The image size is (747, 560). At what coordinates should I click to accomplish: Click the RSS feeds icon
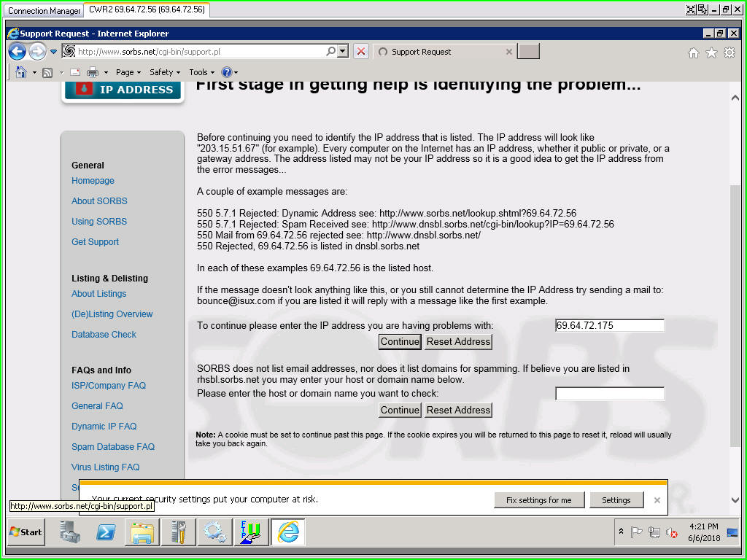[47, 72]
